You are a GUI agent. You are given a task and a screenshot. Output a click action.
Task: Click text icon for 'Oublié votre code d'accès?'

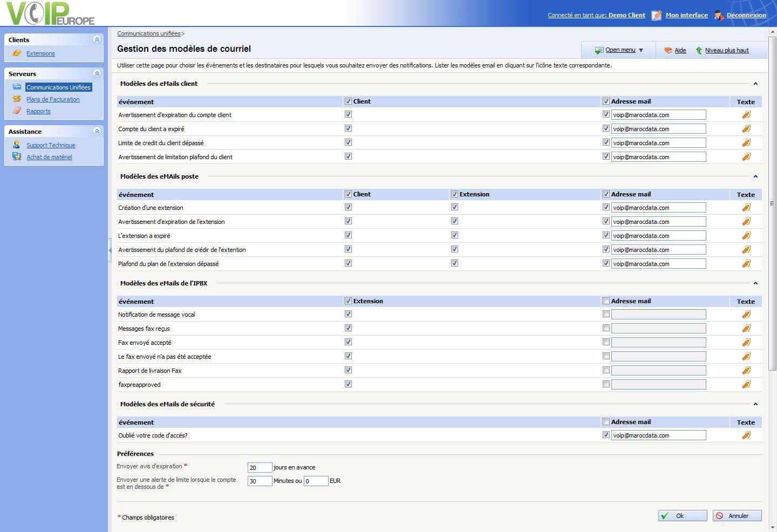[x=746, y=435]
